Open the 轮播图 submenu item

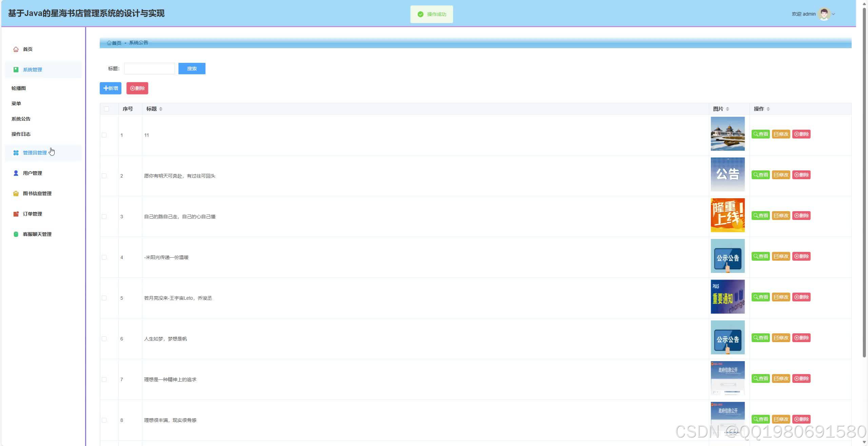click(x=19, y=88)
